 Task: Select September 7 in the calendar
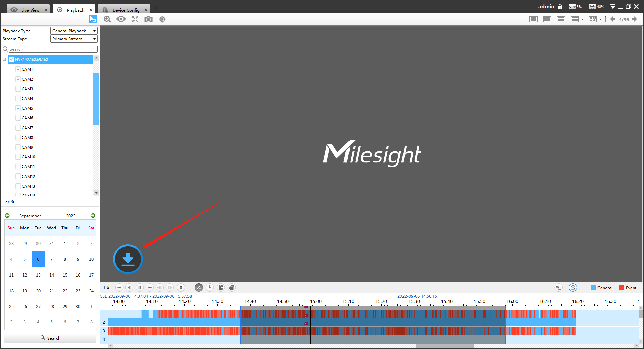coord(51,259)
